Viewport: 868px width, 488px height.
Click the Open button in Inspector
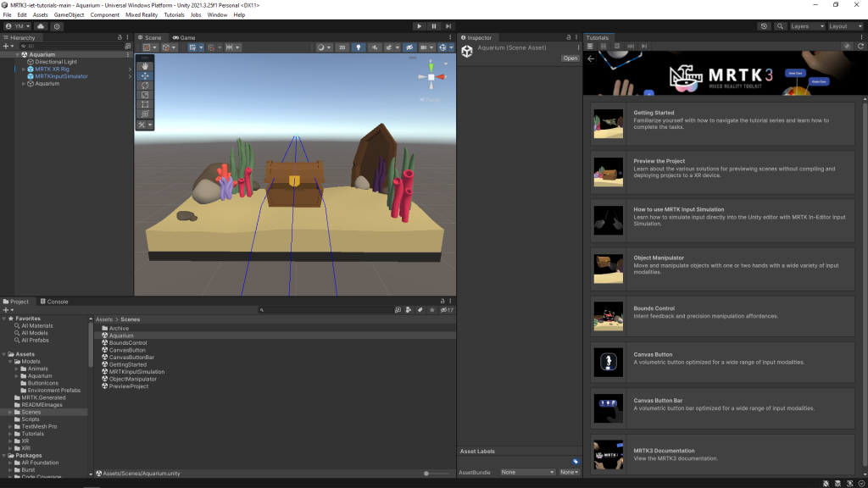click(x=570, y=58)
